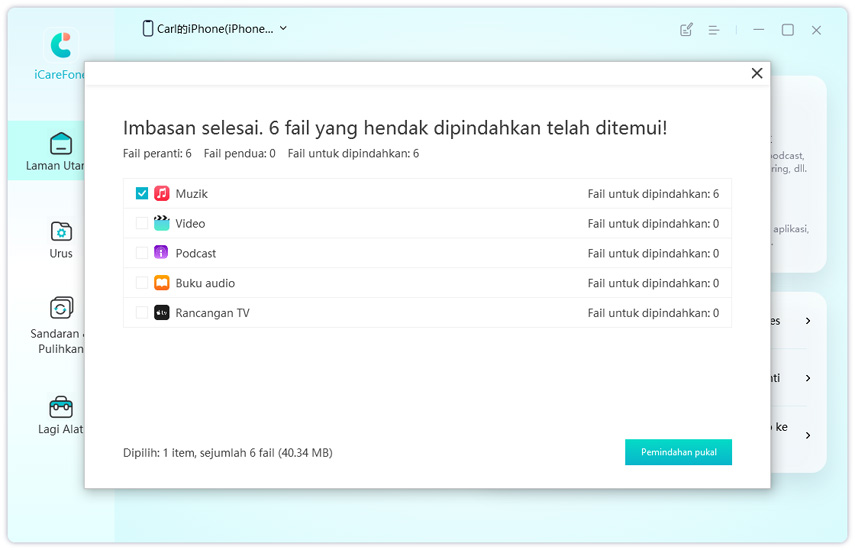
Task: Click the purple Podcast icon
Action: pyautogui.click(x=162, y=253)
